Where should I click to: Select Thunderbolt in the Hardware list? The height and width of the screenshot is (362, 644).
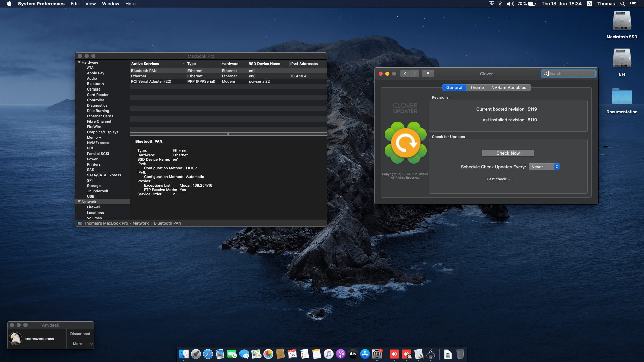pyautogui.click(x=98, y=191)
